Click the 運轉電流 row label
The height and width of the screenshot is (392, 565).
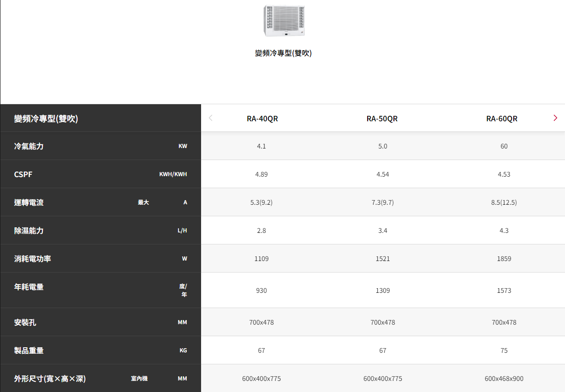(29, 202)
